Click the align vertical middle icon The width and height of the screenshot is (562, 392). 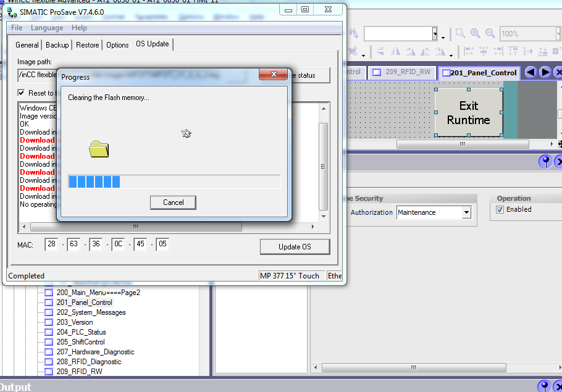pos(527,52)
